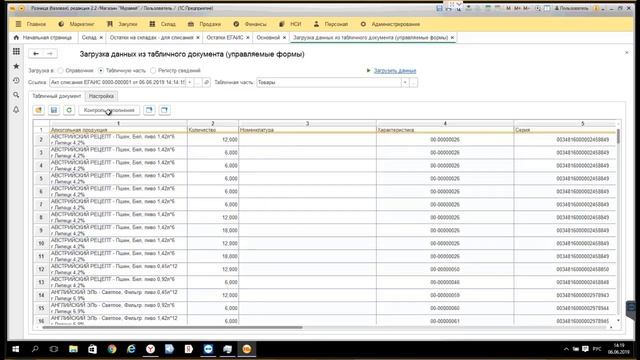Select the Количество header cell
This screenshot has height=360, width=640.
point(213,130)
